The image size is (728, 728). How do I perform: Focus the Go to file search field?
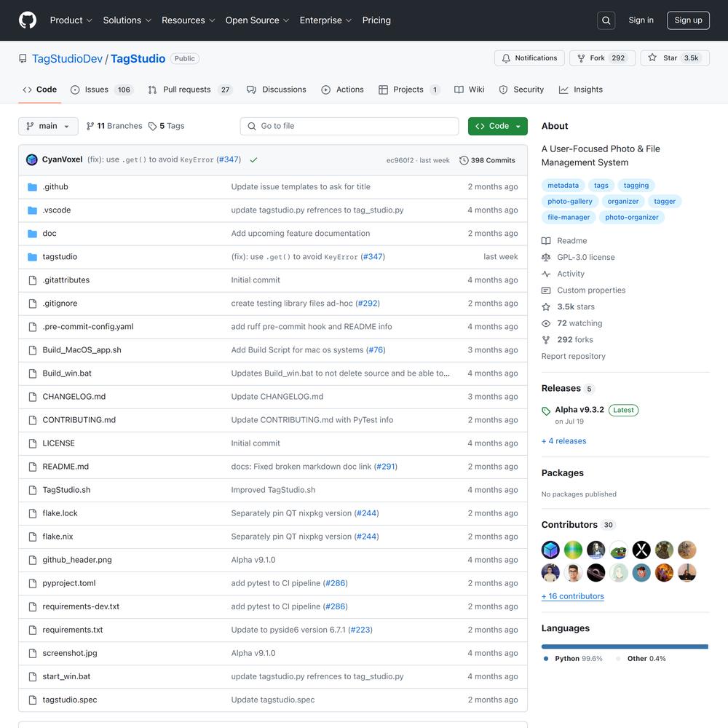[x=349, y=126]
